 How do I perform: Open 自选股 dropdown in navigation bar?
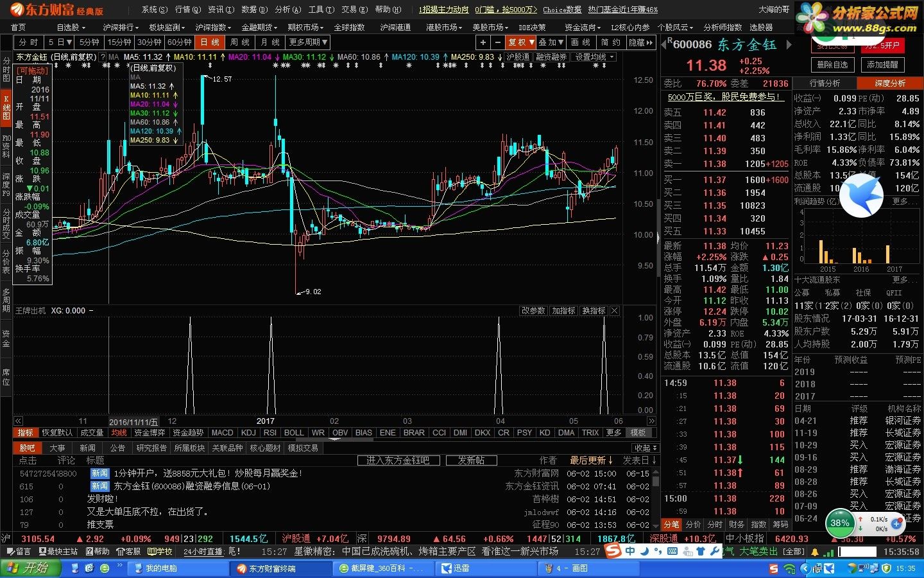tap(71, 28)
